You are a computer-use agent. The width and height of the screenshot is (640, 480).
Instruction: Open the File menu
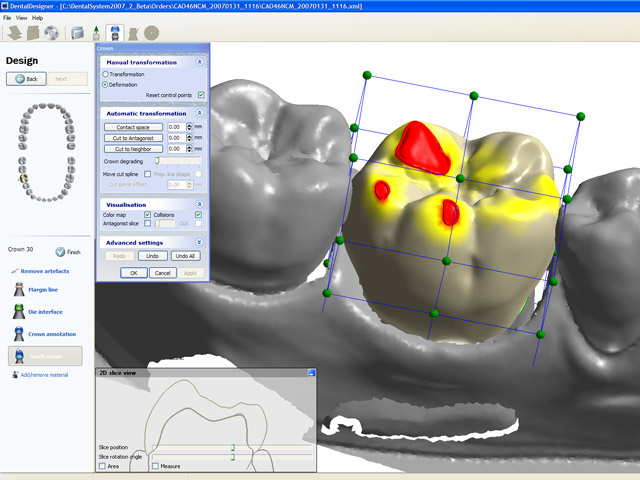(x=7, y=18)
